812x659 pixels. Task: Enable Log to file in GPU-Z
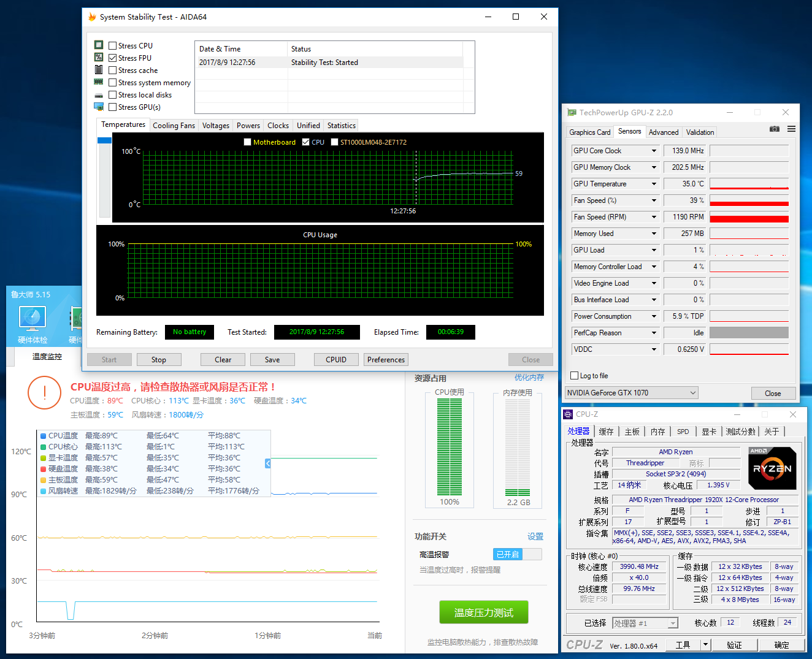click(x=575, y=376)
